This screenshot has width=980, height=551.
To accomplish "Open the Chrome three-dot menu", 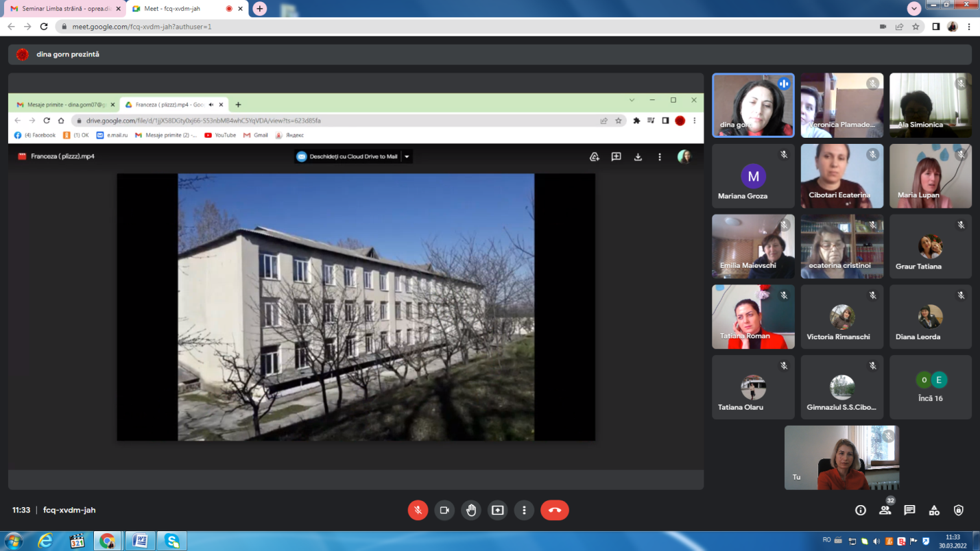I will [969, 27].
